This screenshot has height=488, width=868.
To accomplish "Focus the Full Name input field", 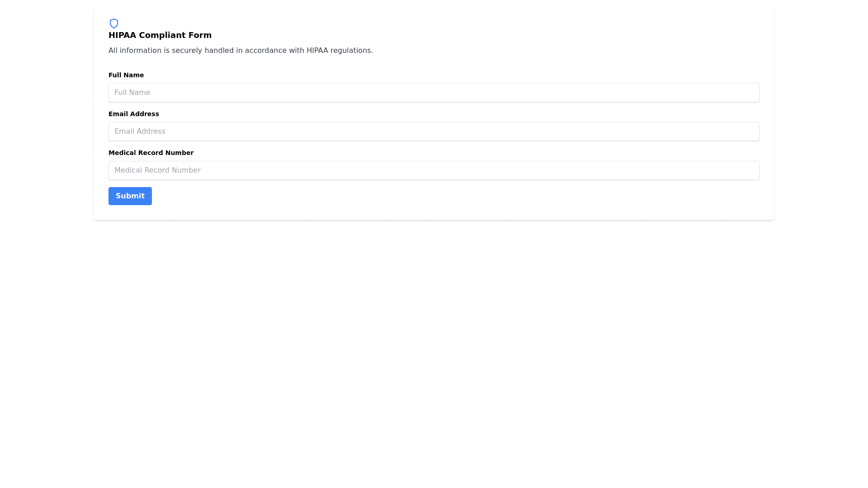I will pos(433,93).
